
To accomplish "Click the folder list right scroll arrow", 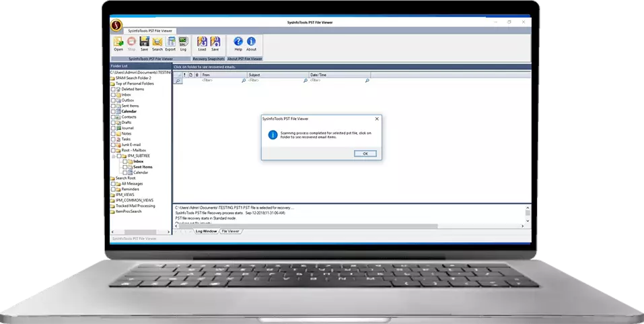I will point(168,232).
